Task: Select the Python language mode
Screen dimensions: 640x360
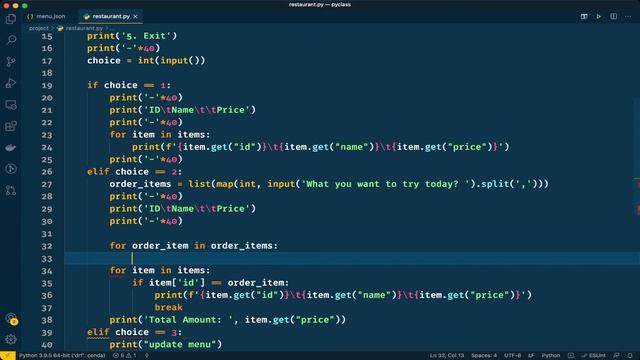Action: coord(551,356)
